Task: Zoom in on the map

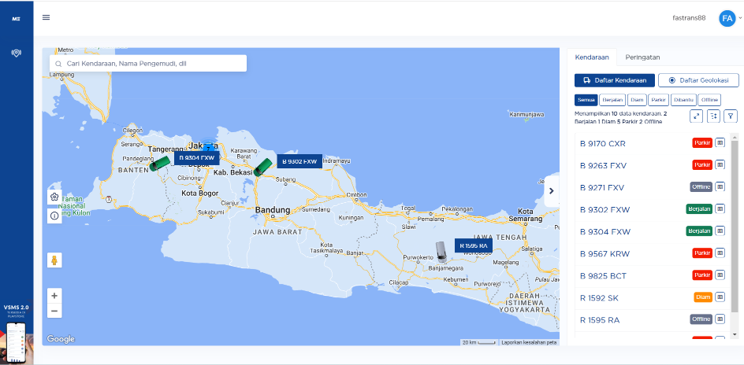Action: [x=55, y=295]
